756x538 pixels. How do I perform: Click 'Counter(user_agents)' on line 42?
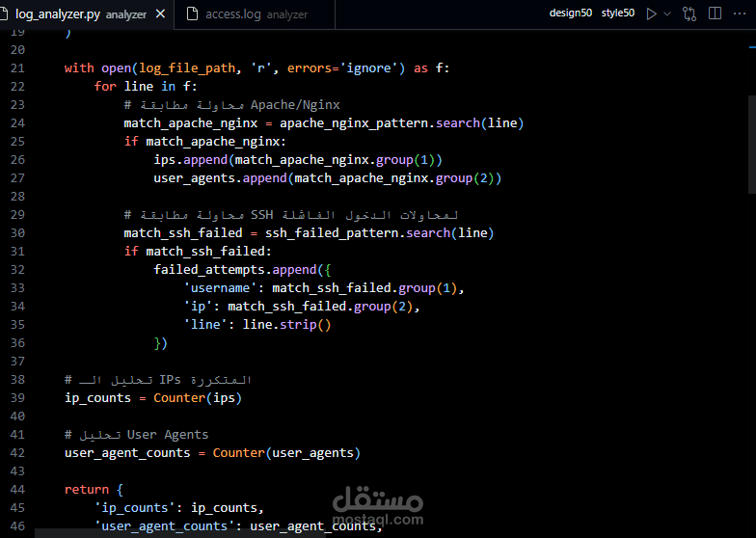pos(286,453)
